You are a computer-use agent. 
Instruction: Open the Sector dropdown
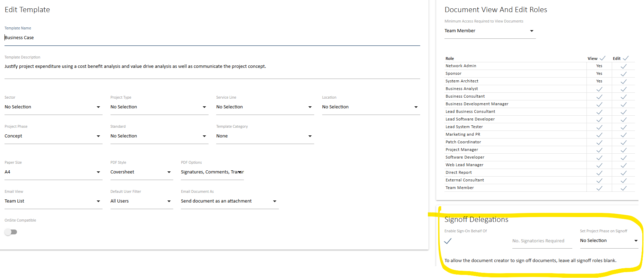pyautogui.click(x=53, y=107)
